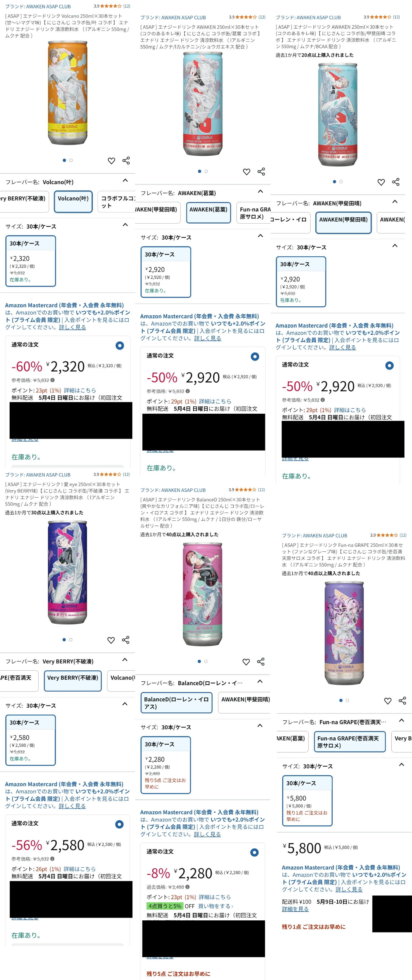412x980 pixels.
Task: Tap the heart icon under the orange Volcano can
Action: pyautogui.click(x=111, y=160)
